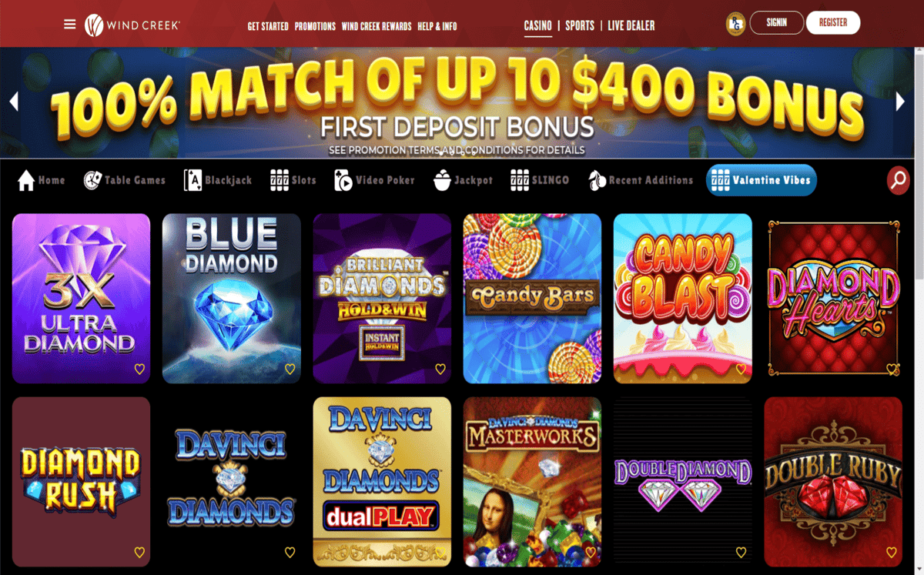The height and width of the screenshot is (575, 924).
Task: Open Table Games category icon
Action: point(92,180)
